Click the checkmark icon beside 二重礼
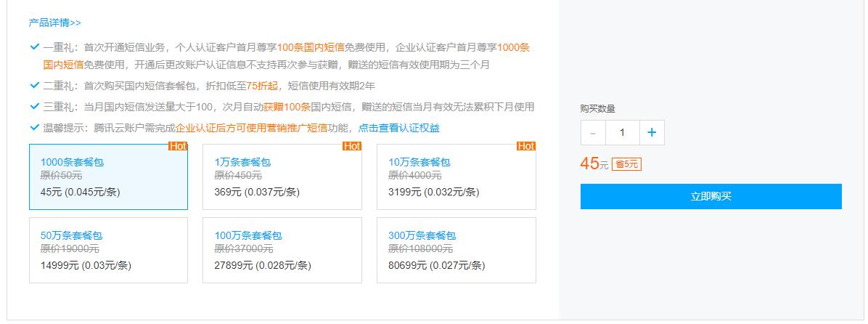Viewport: 868px width, 324px height. 35,86
